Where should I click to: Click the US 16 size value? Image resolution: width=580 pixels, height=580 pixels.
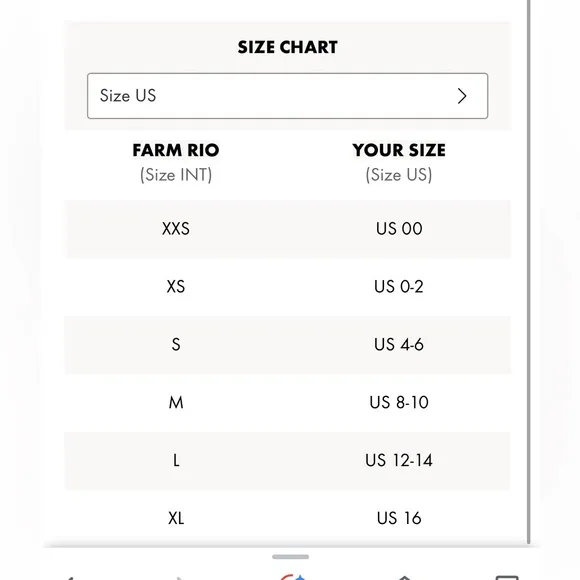[x=399, y=518]
